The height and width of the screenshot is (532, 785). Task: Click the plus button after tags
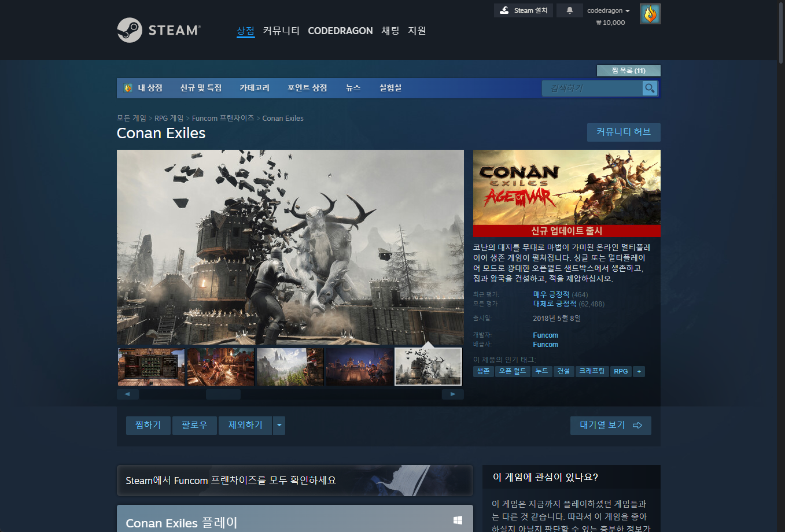[639, 371]
